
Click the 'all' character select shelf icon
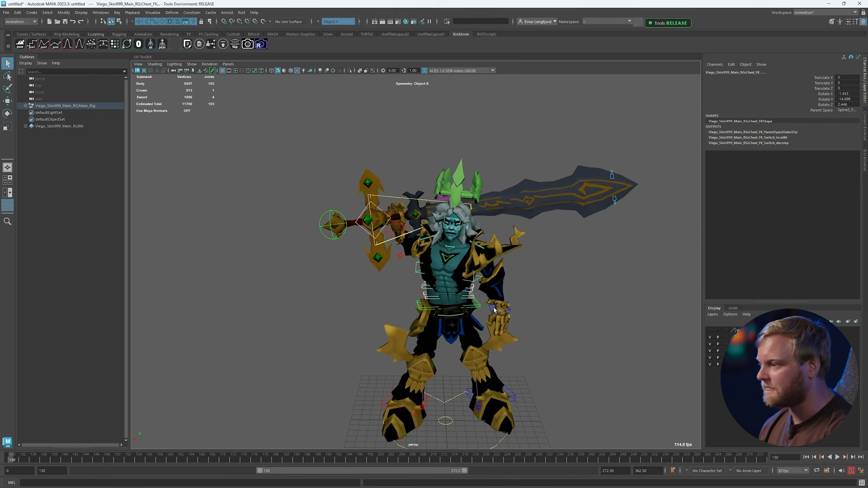pyautogui.click(x=151, y=44)
